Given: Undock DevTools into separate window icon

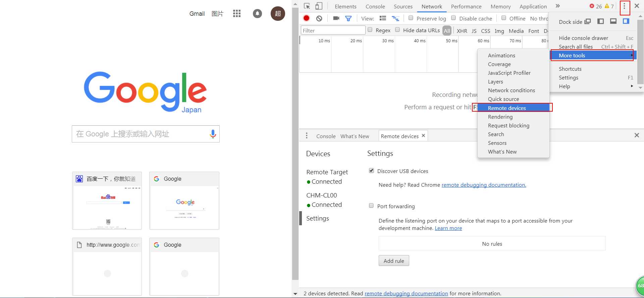Looking at the screenshot, I should 587,21.
